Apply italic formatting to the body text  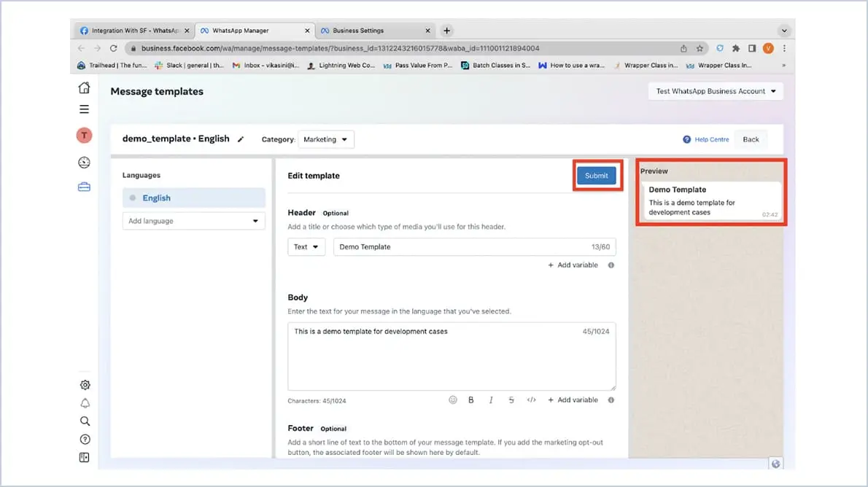coord(491,400)
